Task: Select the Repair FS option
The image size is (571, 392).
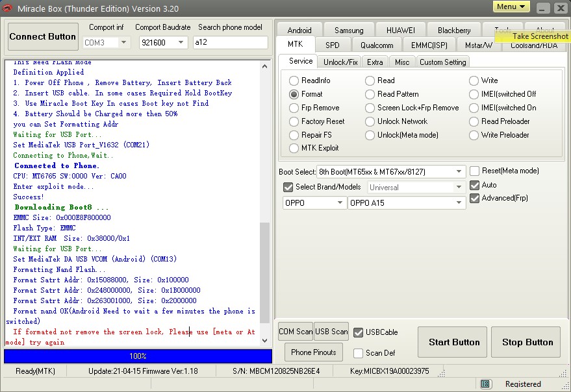Action: pyautogui.click(x=311, y=135)
